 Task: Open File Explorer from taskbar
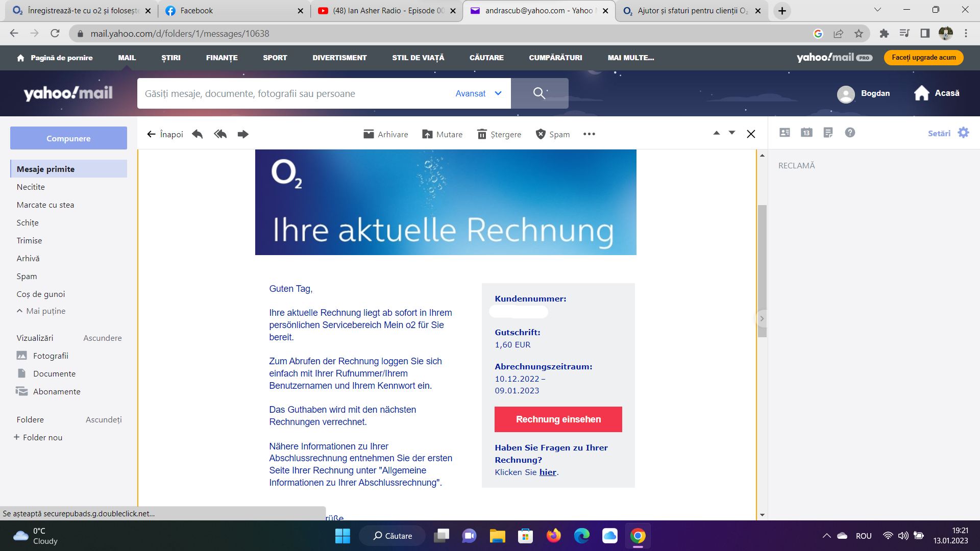coord(497,536)
